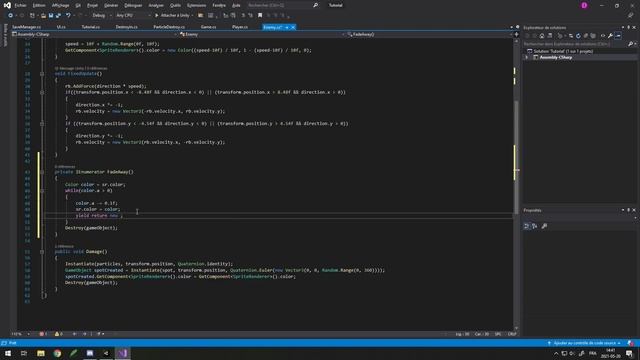Click the navigate backward toolbar icon
The image size is (640, 360).
(10, 16)
